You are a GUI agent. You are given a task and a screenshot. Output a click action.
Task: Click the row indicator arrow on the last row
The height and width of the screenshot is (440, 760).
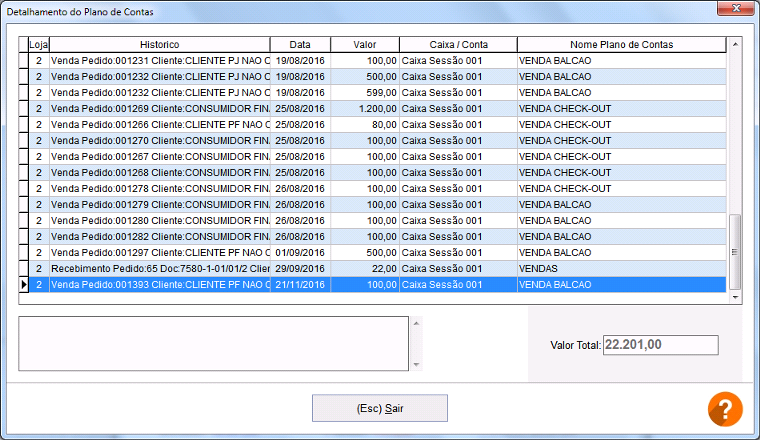click(24, 284)
